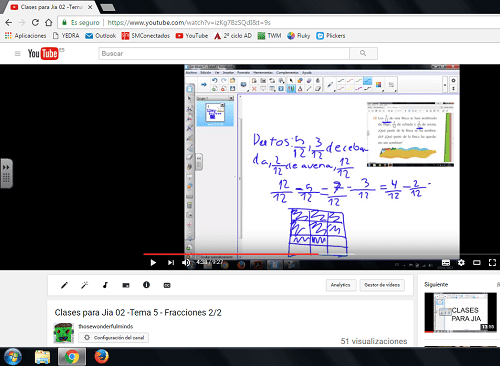500x366 pixels.
Task: Seek on the red progress bar
Action: tap(231, 254)
